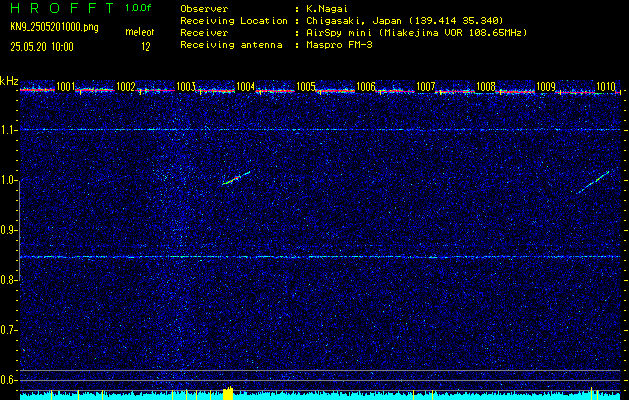Click the 1.0 frequency axis label

tap(8, 180)
